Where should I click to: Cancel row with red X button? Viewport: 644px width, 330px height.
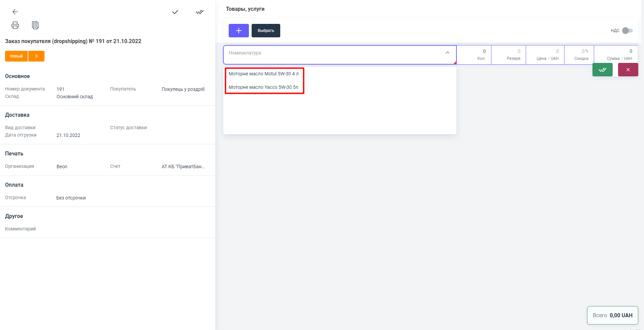pos(628,70)
